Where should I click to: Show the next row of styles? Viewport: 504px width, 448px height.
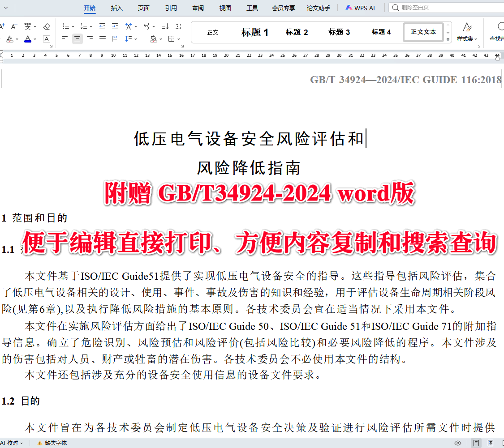[448, 32]
